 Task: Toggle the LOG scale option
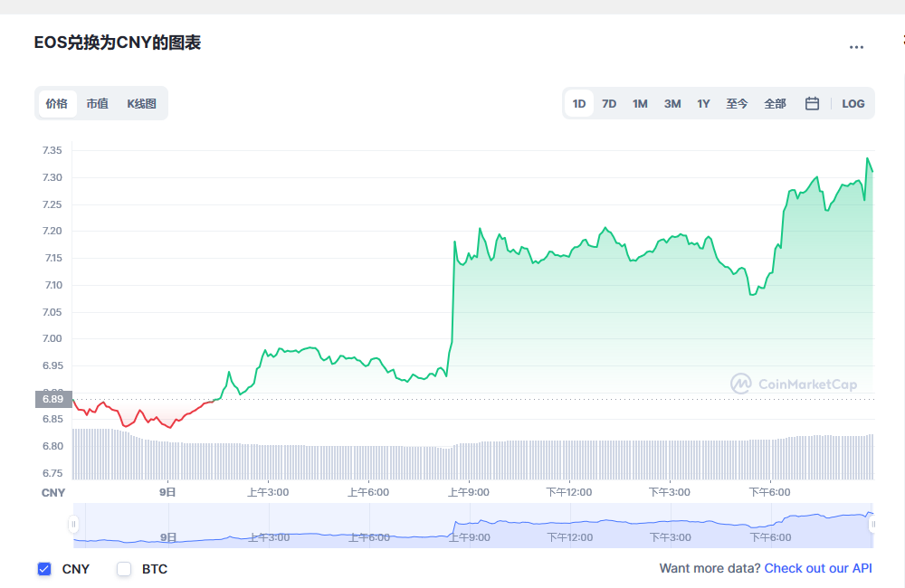853,104
